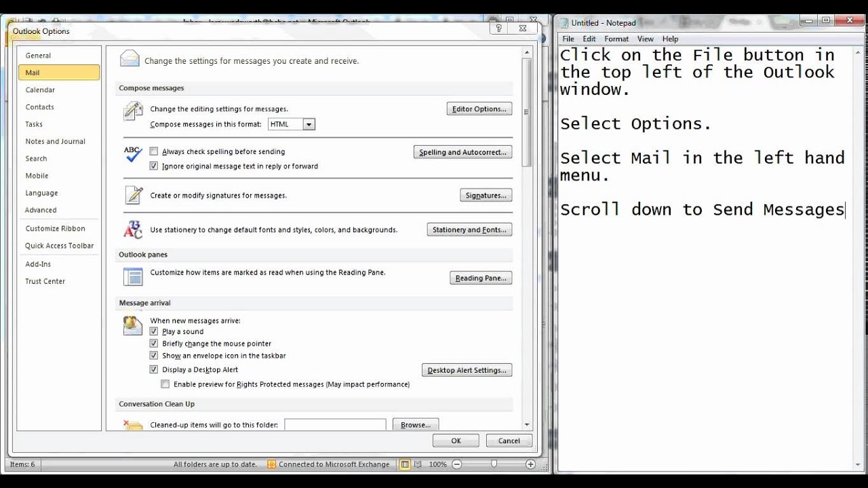Click the zoom in plus icon
The width and height of the screenshot is (868, 488).
530,464
